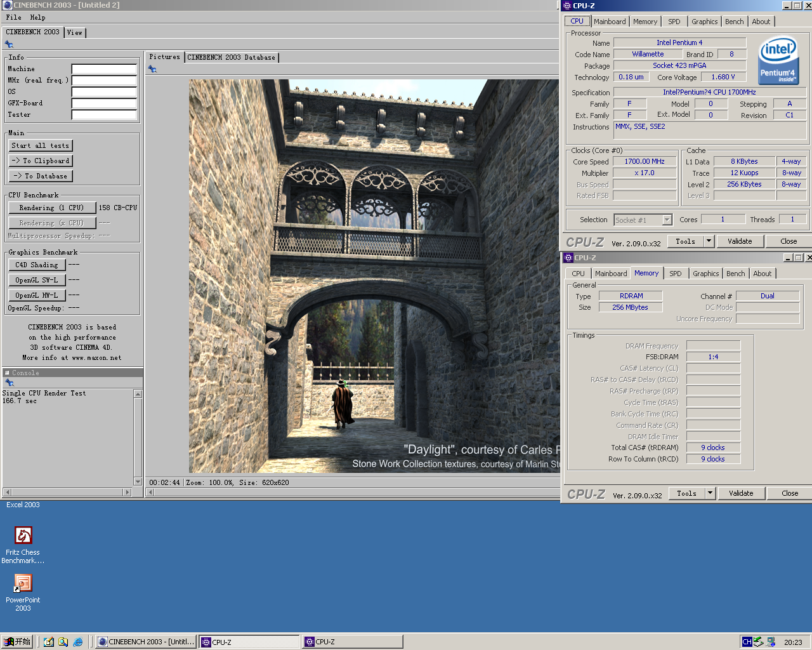Click the pin icon in the Console panel
The height and width of the screenshot is (650, 812).
point(9,383)
